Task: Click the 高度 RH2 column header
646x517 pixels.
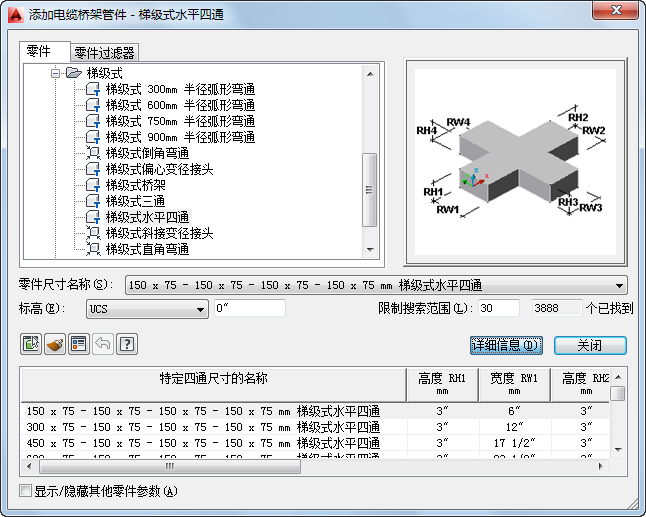Action: point(580,385)
